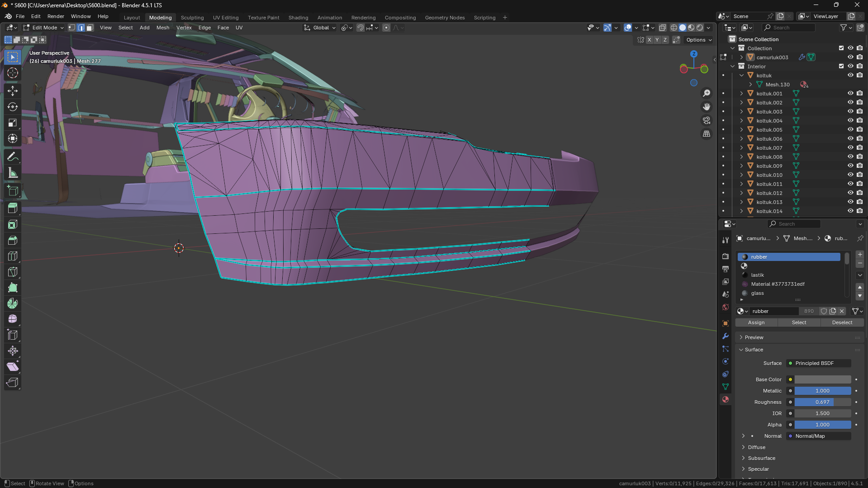
Task: Select the Move tool in toolbar
Action: coord(13,91)
